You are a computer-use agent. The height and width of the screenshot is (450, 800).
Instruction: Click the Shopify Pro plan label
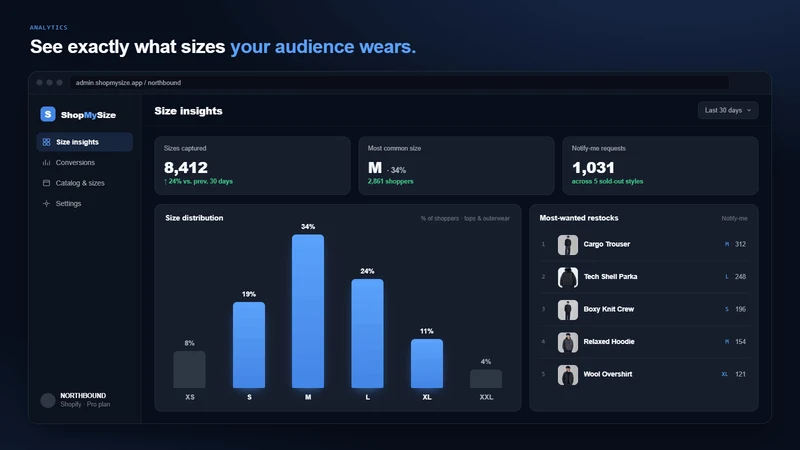pos(85,404)
